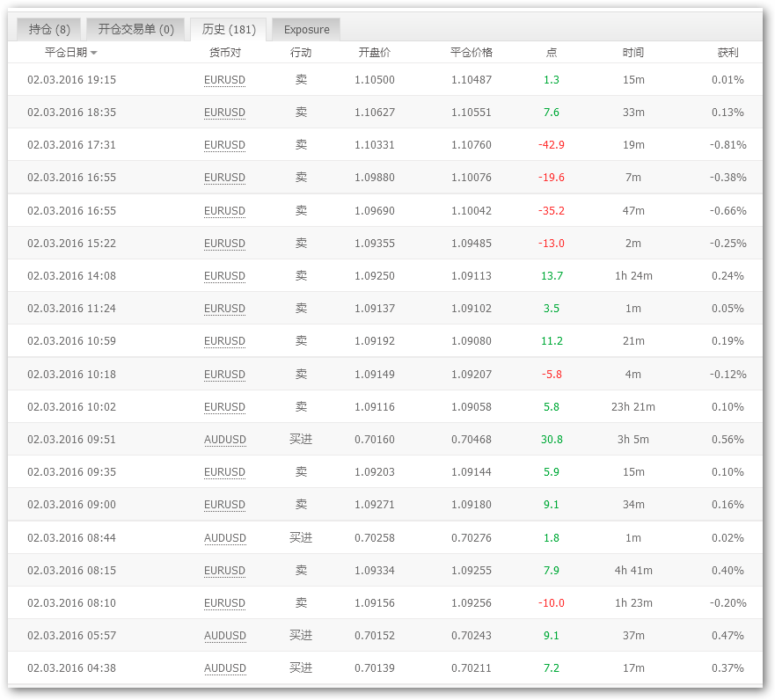Click the -35.2 points value

pos(551,211)
